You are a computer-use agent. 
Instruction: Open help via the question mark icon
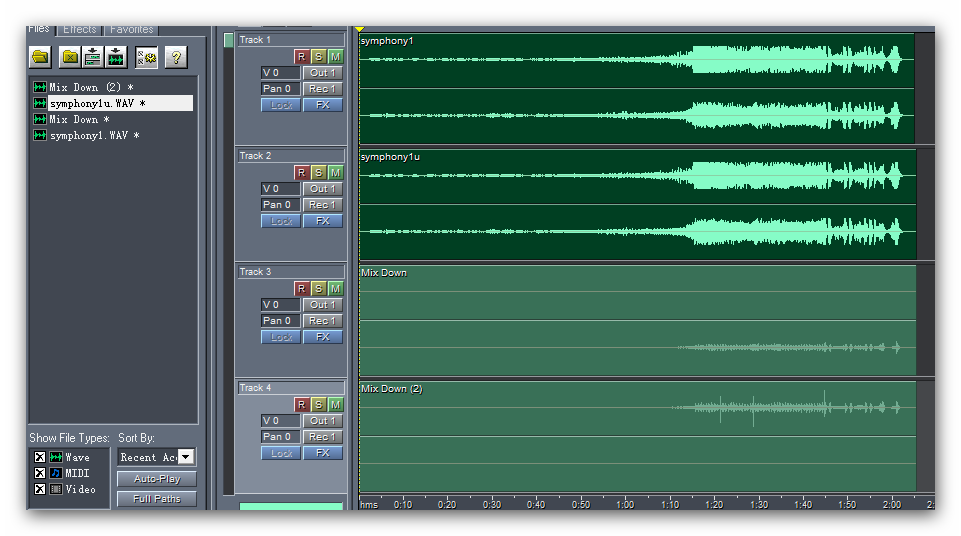176,58
